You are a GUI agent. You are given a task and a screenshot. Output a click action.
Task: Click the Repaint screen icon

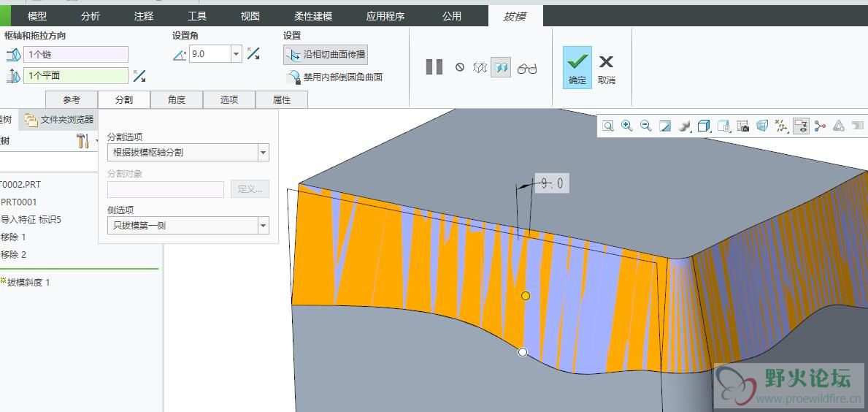pyautogui.click(x=665, y=126)
